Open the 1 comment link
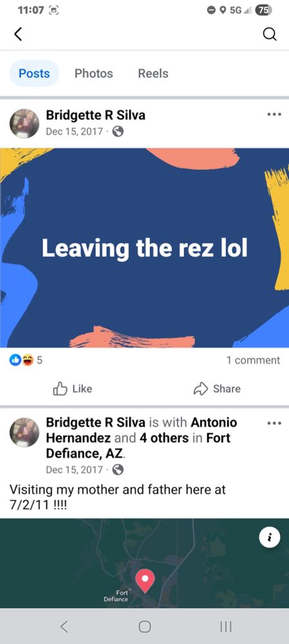The height and width of the screenshot is (644, 289). [253, 360]
